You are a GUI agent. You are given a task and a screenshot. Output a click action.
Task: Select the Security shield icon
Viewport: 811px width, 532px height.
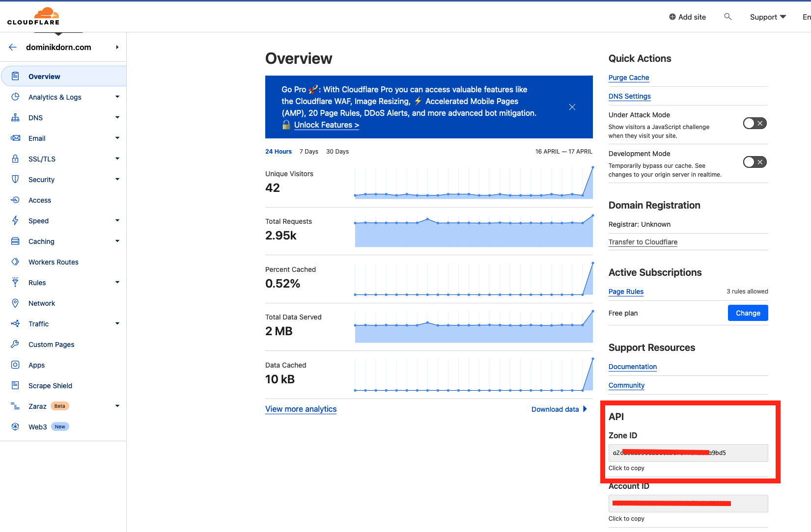(15, 179)
